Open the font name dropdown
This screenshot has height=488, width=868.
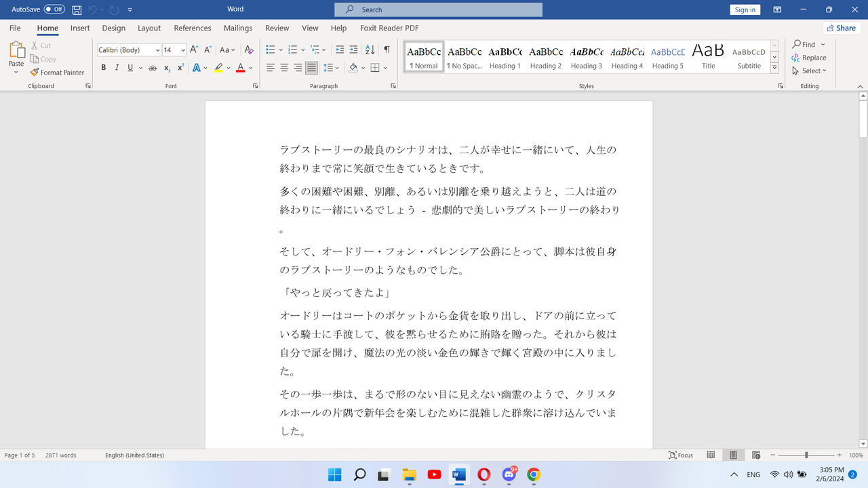(157, 50)
